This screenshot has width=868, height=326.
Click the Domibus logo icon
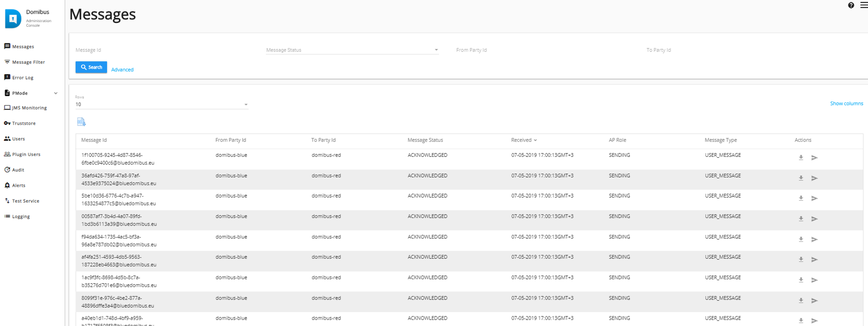13,19
